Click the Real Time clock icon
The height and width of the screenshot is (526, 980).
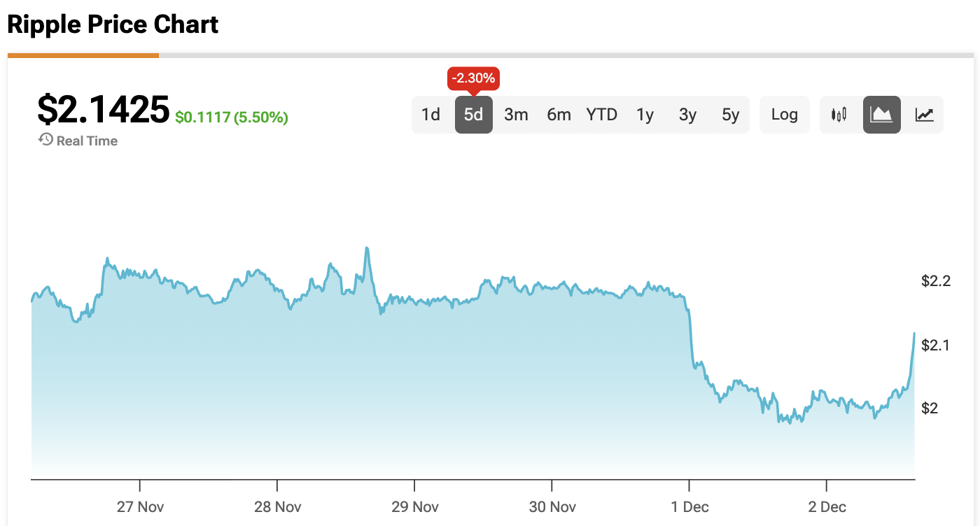[x=45, y=140]
